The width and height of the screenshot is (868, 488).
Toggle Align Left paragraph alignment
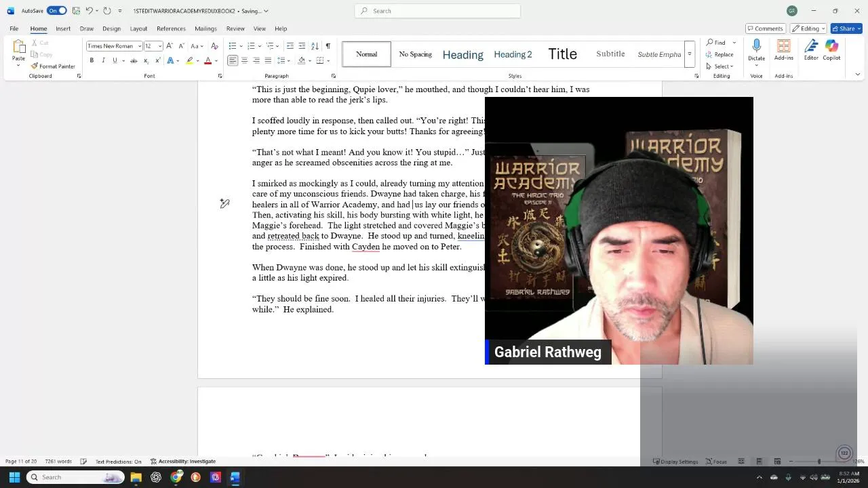tap(233, 60)
